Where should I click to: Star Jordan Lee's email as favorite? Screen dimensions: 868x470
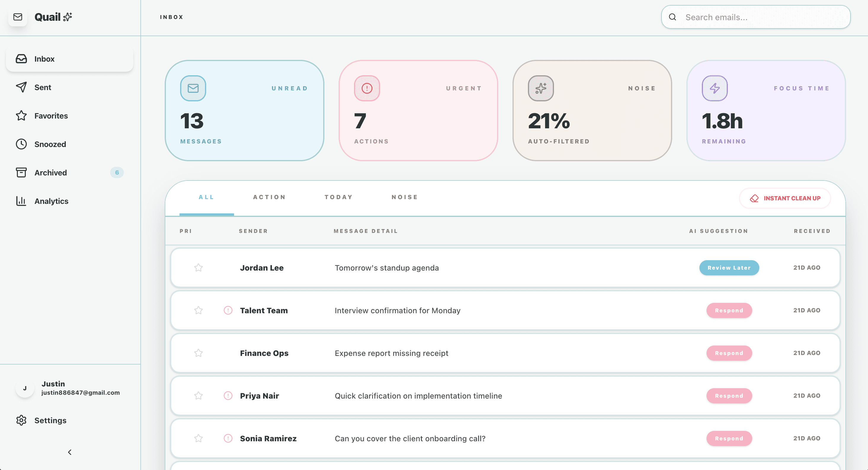[198, 268]
